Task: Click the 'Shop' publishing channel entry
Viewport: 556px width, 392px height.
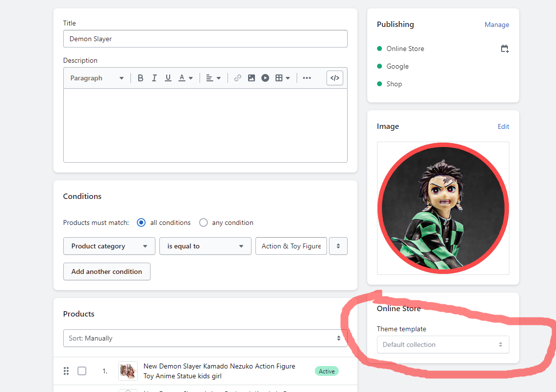Action: tap(394, 84)
